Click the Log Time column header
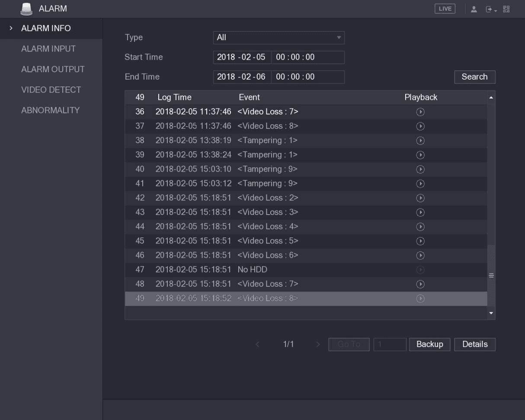Viewport: 525px width, 420px height. (x=174, y=98)
